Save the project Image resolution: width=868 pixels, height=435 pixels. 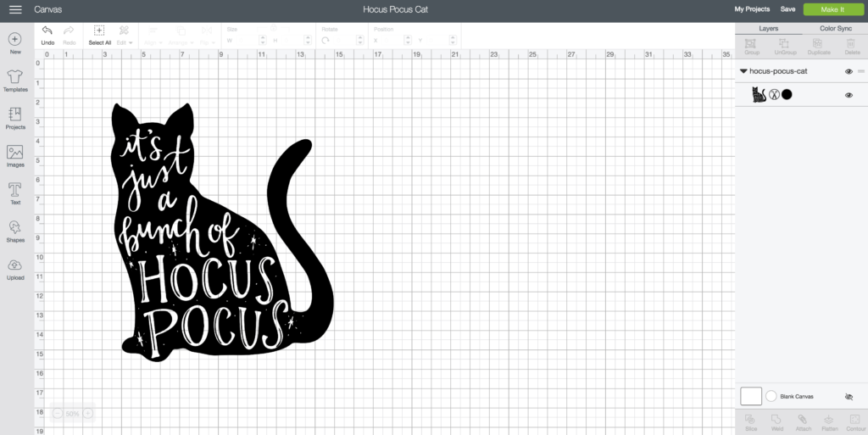[787, 8]
